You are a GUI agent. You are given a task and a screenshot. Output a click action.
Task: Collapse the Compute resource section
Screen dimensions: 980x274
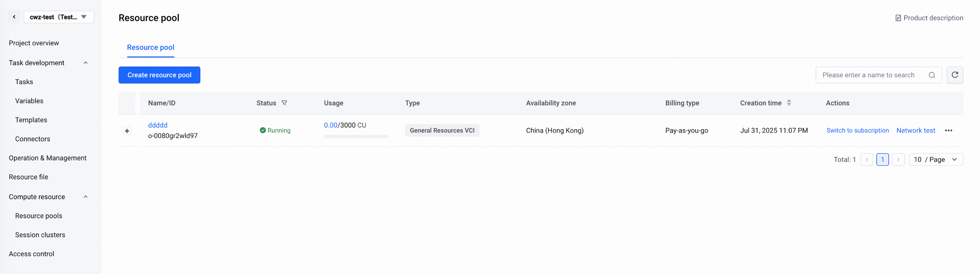pos(85,197)
